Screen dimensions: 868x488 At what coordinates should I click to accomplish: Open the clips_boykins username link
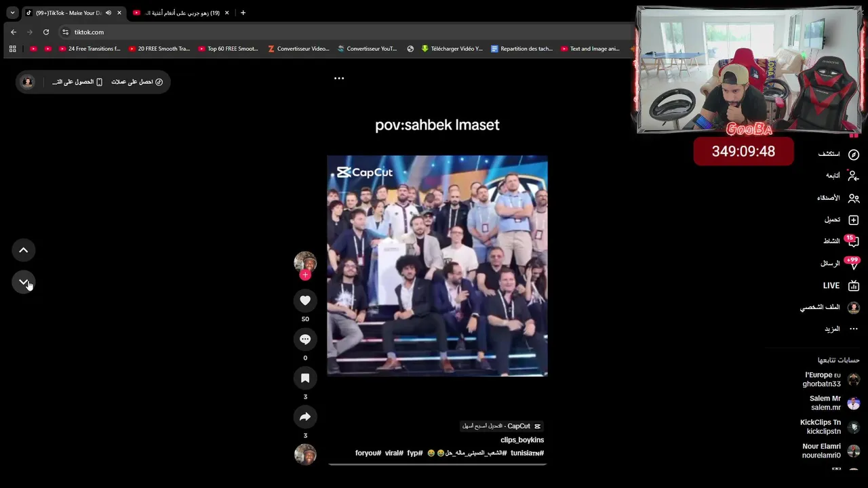522,440
